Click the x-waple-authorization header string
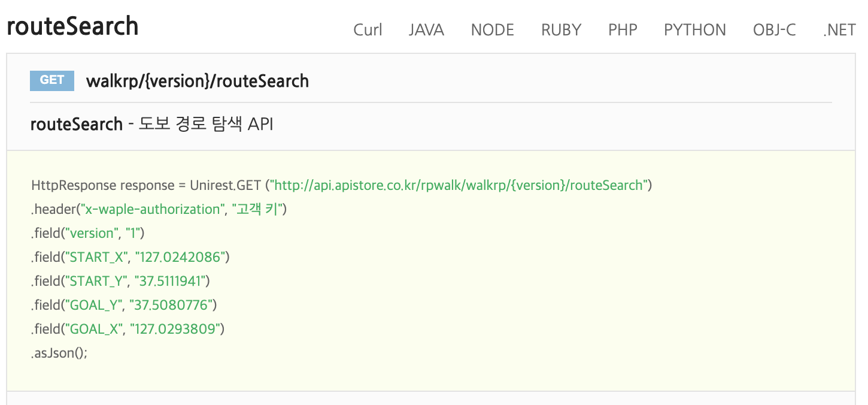Screen dimensions: 868x405 [x=152, y=209]
